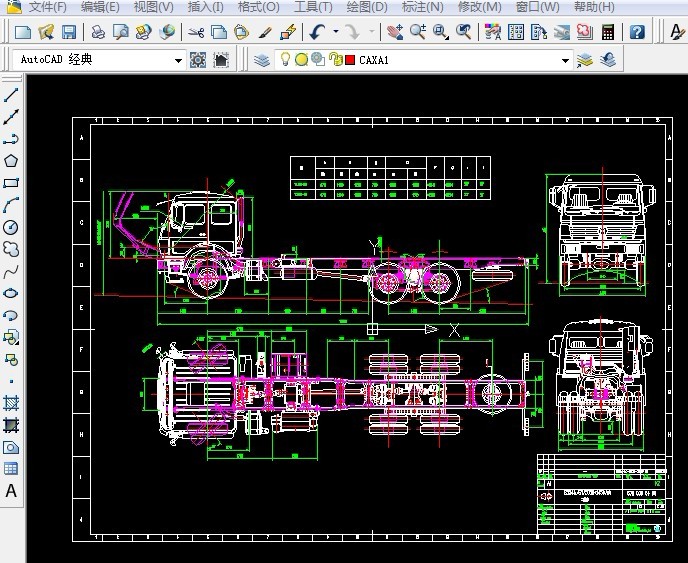The height and width of the screenshot is (563, 688).
Task: Open the Layer Properties Manager button
Action: pos(262,60)
